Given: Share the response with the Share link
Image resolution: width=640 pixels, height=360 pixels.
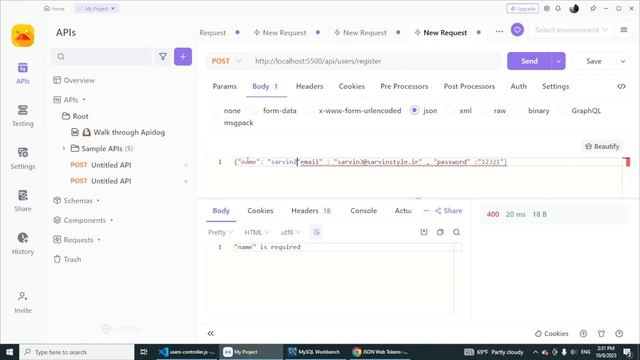Looking at the screenshot, I should pyautogui.click(x=448, y=211).
